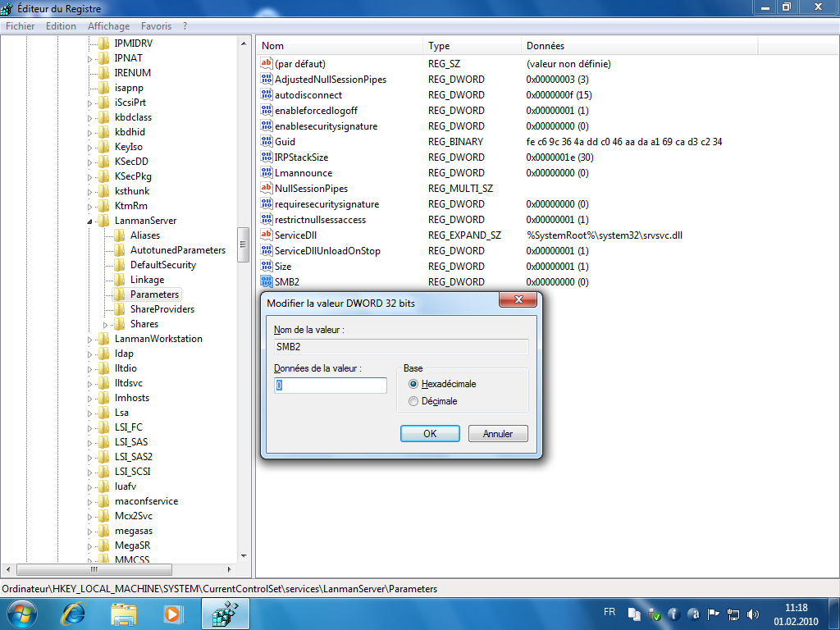Open Internet Explorer from the taskbar
Image resolution: width=840 pixels, height=630 pixels.
click(74, 613)
